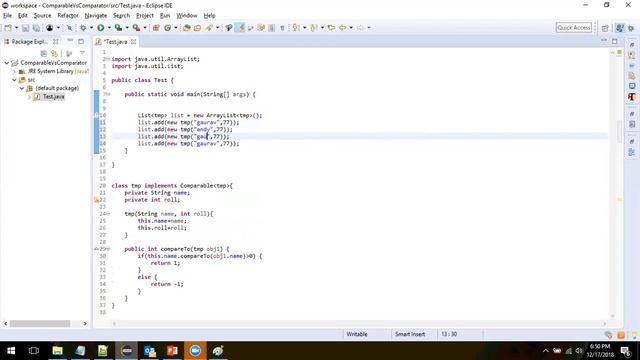Viewport: 640px width, 360px height.
Task: Open the New file dropdown arrow
Action: click(16, 28)
